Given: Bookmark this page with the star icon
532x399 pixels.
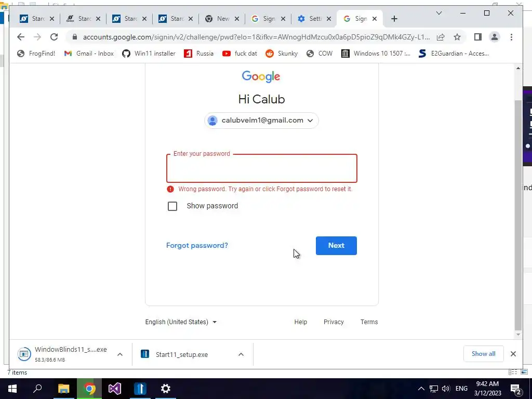Looking at the screenshot, I should (x=457, y=37).
